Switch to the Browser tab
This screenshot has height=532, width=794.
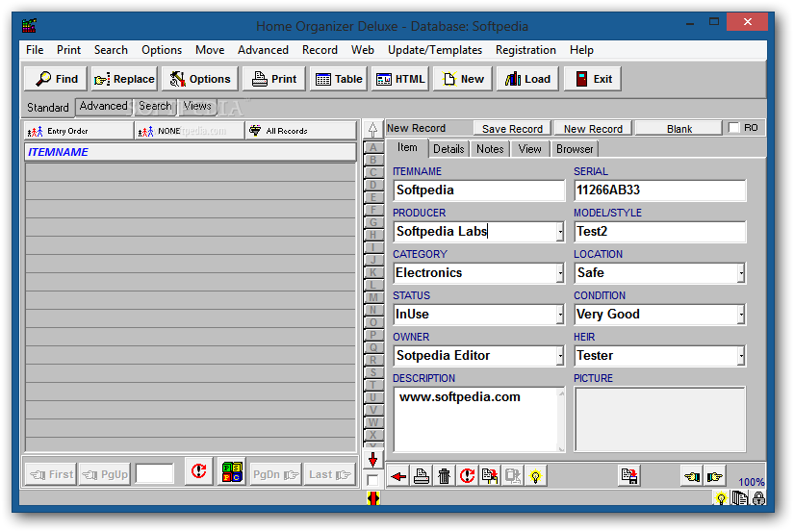pyautogui.click(x=575, y=149)
